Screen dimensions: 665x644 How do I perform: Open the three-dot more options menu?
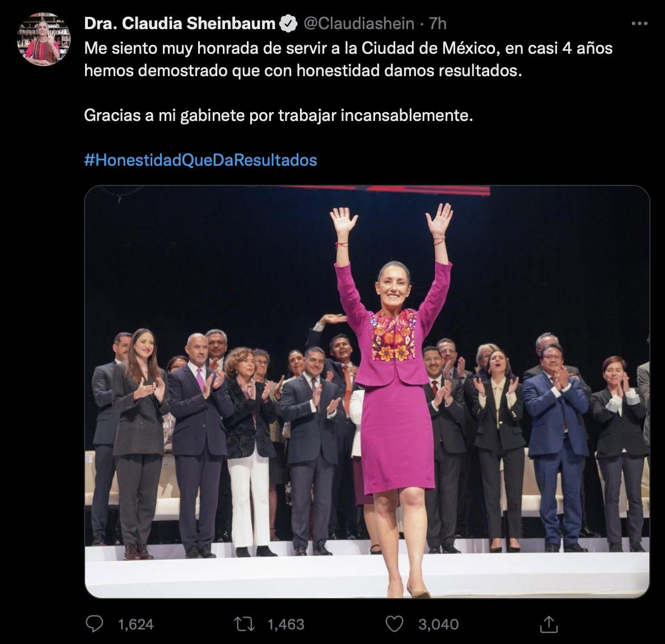pos(640,24)
